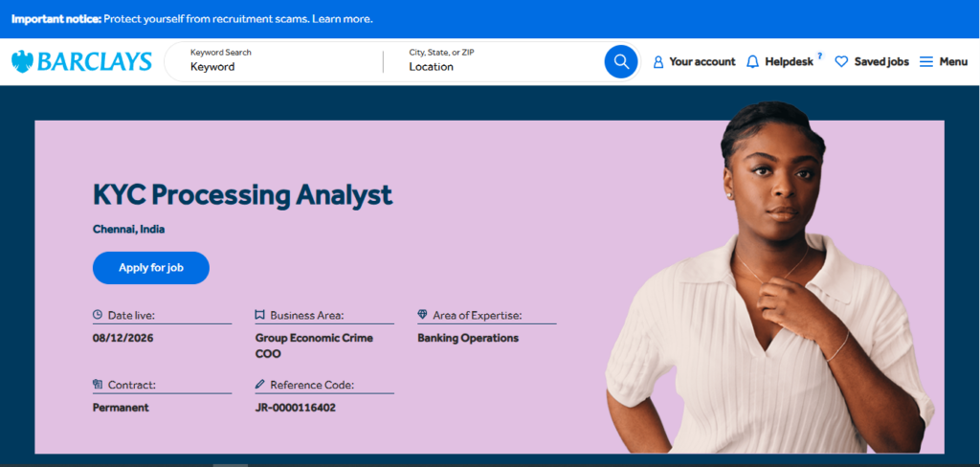The image size is (980, 467).
Task: Click the Helpdesk question mark badge
Action: pos(820,56)
